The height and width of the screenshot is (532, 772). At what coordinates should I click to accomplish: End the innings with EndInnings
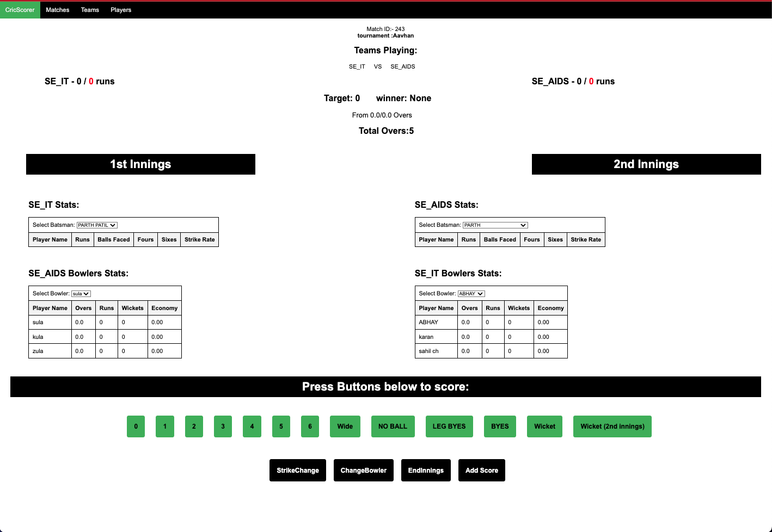[x=426, y=470]
